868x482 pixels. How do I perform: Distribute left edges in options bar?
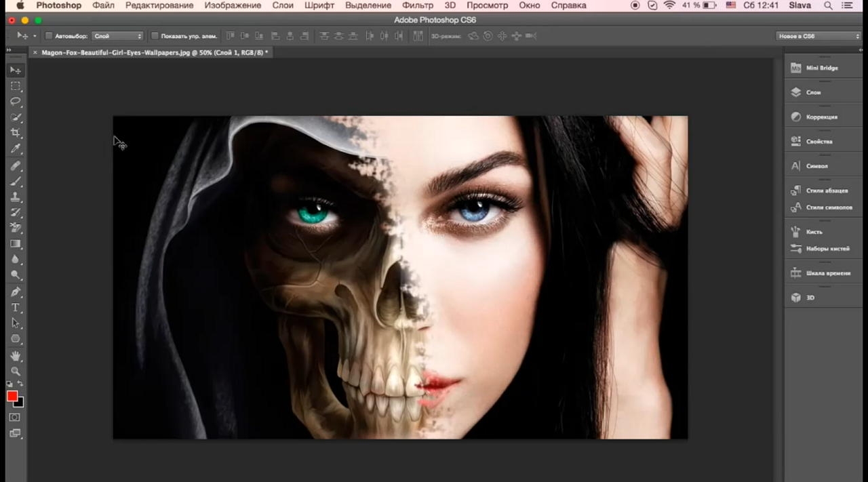[x=369, y=36]
